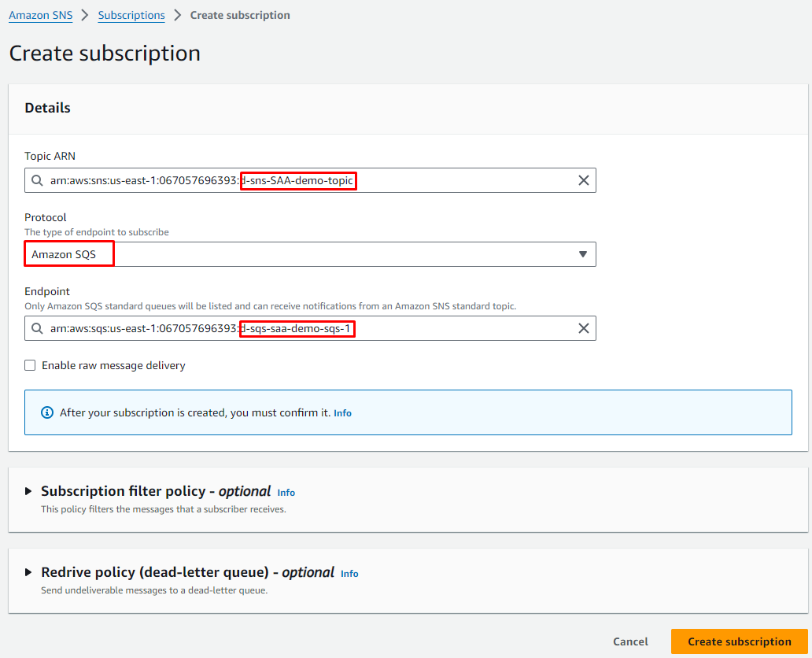The width and height of the screenshot is (812, 658).
Task: Cancel the subscription creation
Action: click(x=630, y=641)
